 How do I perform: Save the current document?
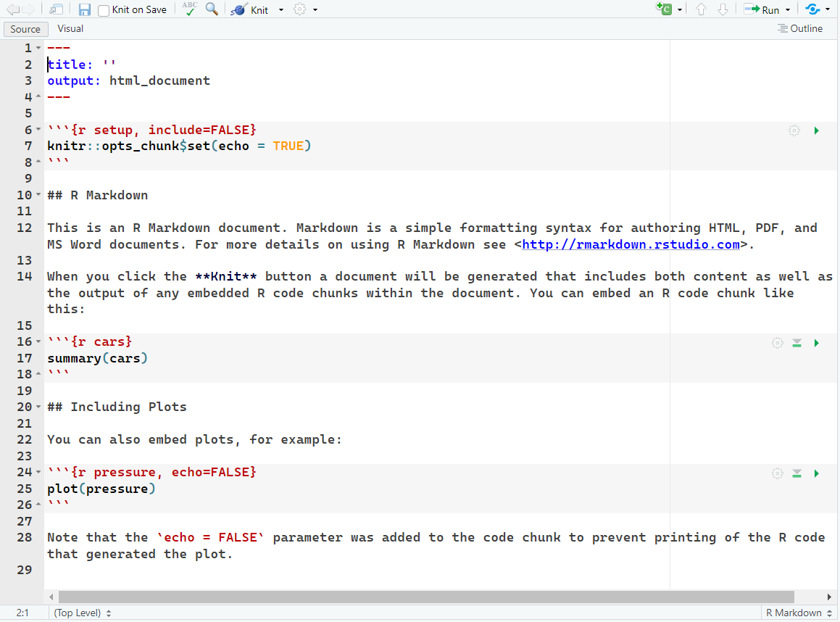pyautogui.click(x=85, y=9)
